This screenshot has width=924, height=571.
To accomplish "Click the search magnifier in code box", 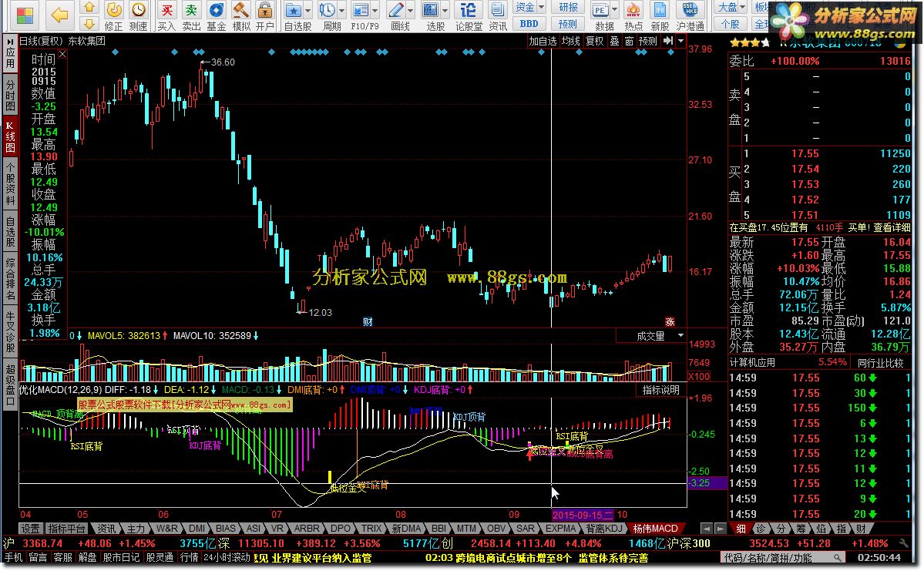I will tap(838, 557).
